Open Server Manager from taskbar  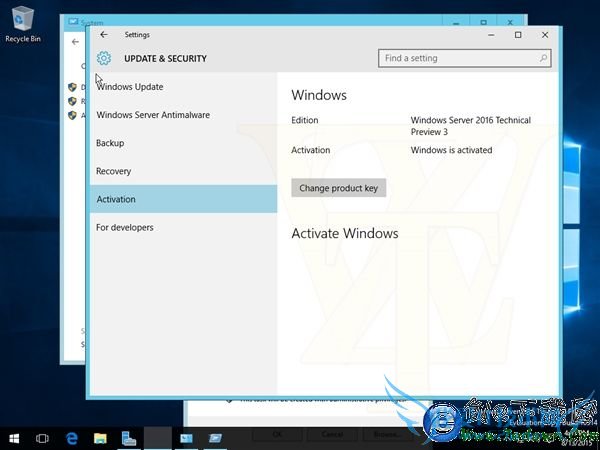(129, 438)
